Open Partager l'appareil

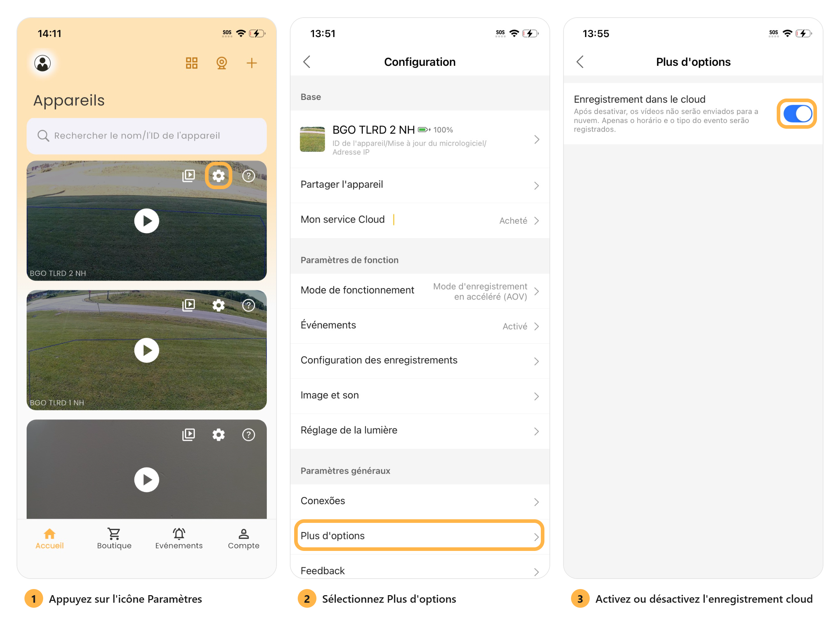[420, 186]
